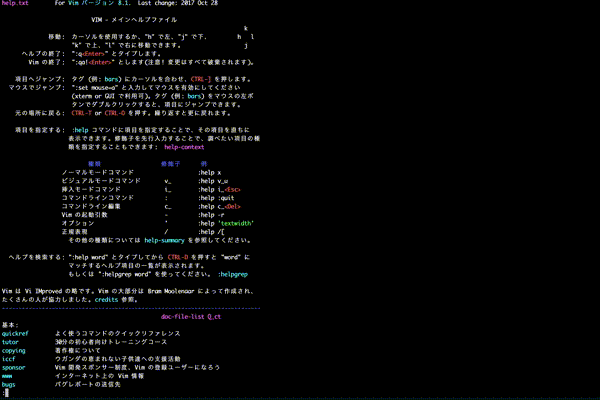
Task: Open the sponsor help entry
Action: [x=13, y=367]
